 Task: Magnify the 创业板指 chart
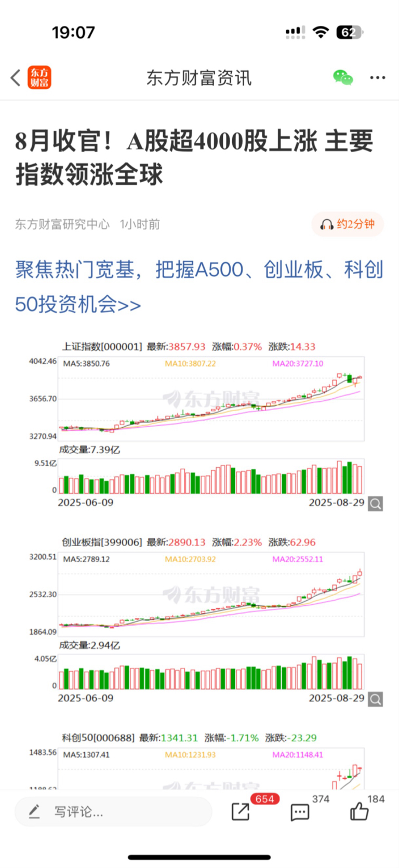click(x=376, y=699)
